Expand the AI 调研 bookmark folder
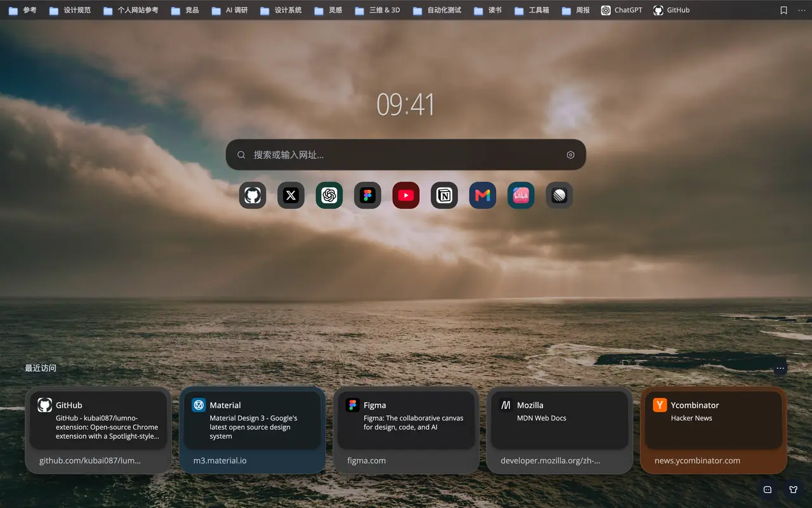The image size is (812, 508). coord(230,10)
